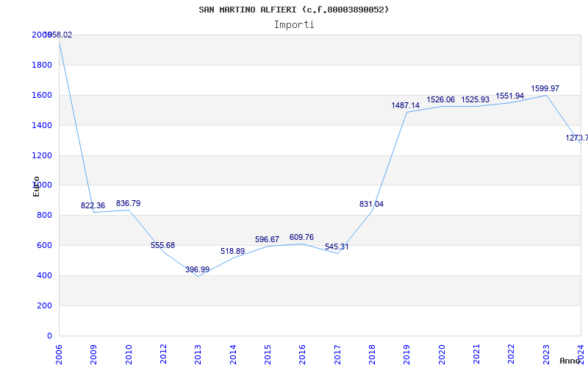Click the 2009 x-axis year label

(93, 354)
